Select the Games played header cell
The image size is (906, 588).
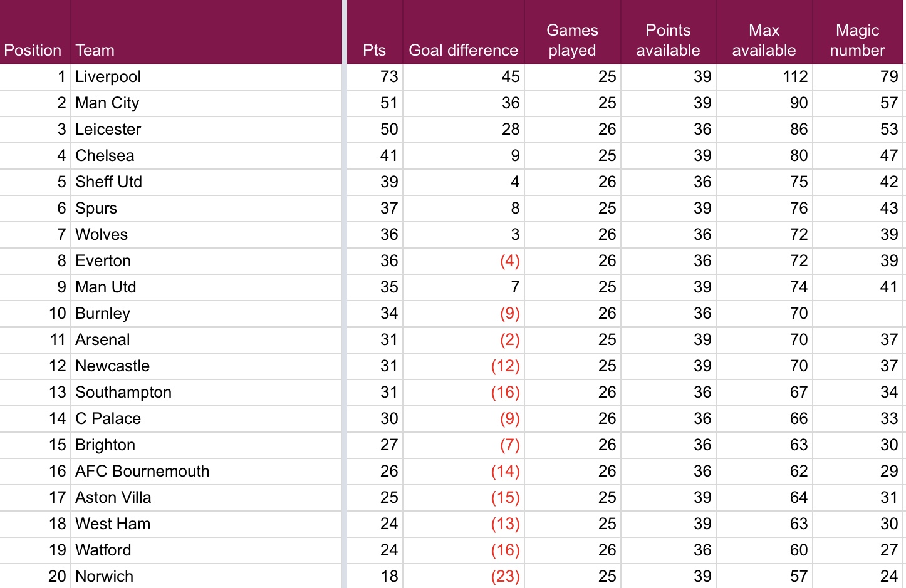point(572,32)
